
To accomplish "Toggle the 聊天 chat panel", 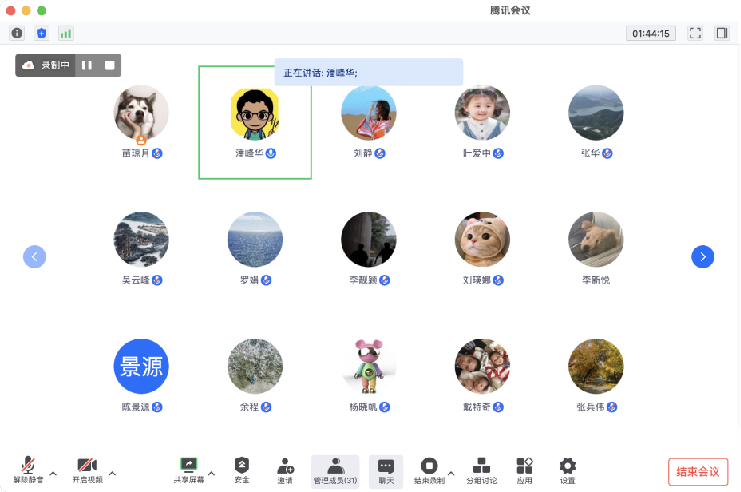I will [386, 469].
